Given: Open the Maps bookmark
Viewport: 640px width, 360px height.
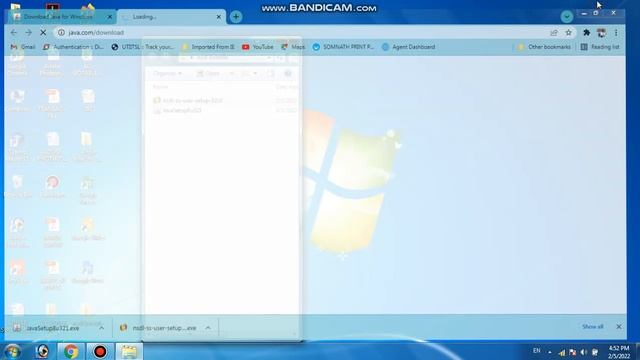Looking at the screenshot, I should point(293,47).
